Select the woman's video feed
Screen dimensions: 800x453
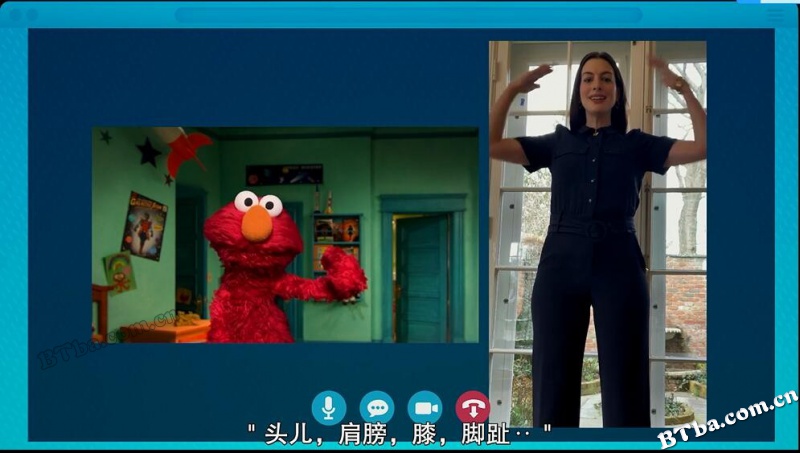(598, 234)
